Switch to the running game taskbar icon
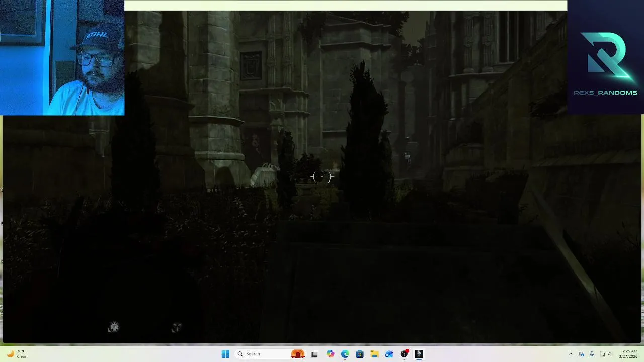This screenshot has height=362, width=644. click(419, 354)
